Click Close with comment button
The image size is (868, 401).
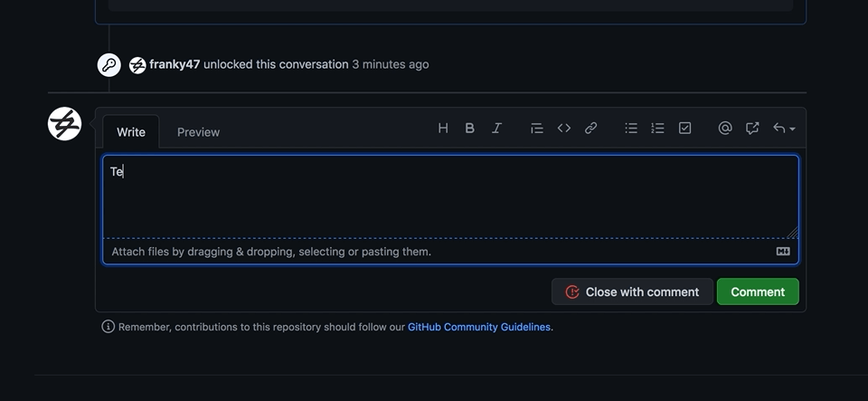[632, 291]
